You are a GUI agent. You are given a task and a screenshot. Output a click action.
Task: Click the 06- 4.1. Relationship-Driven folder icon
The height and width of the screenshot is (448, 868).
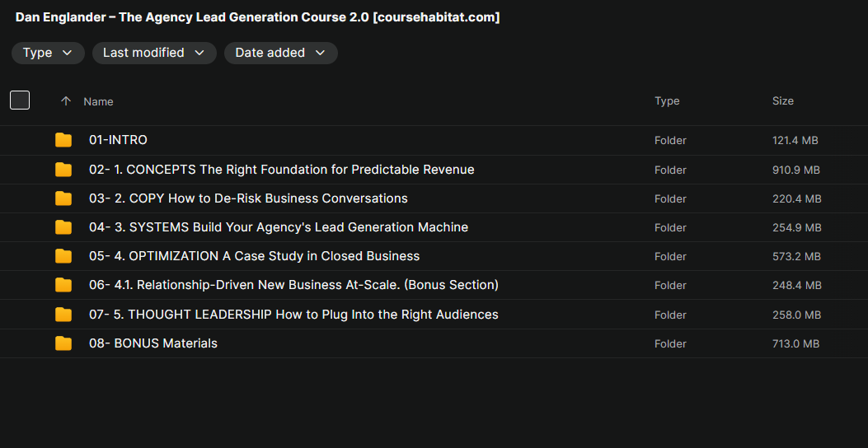(63, 285)
